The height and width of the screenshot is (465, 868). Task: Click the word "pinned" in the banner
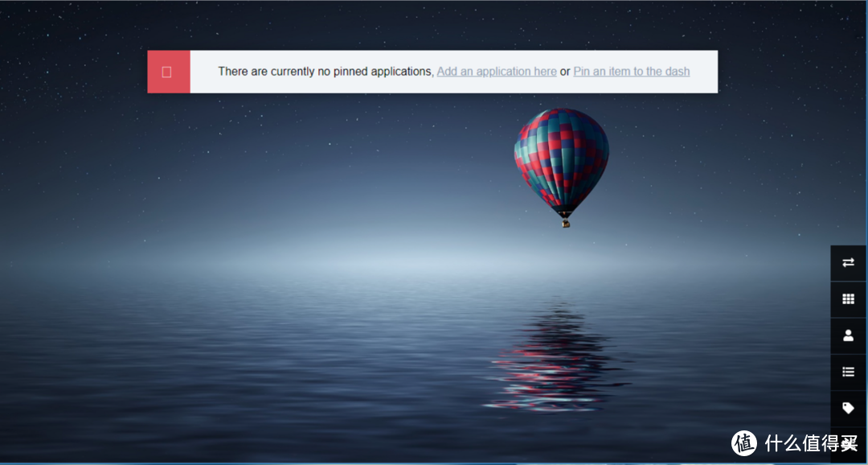pyautogui.click(x=350, y=72)
